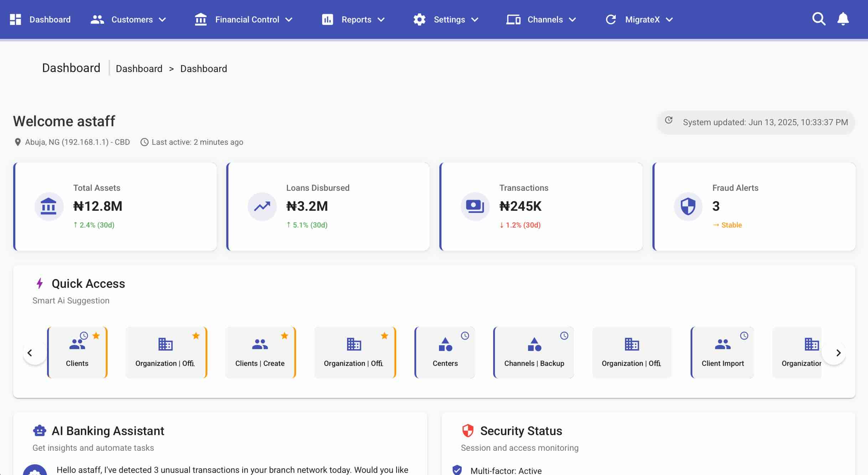
Task: Click 'Multi-factor: Active' status text
Action: pos(506,470)
